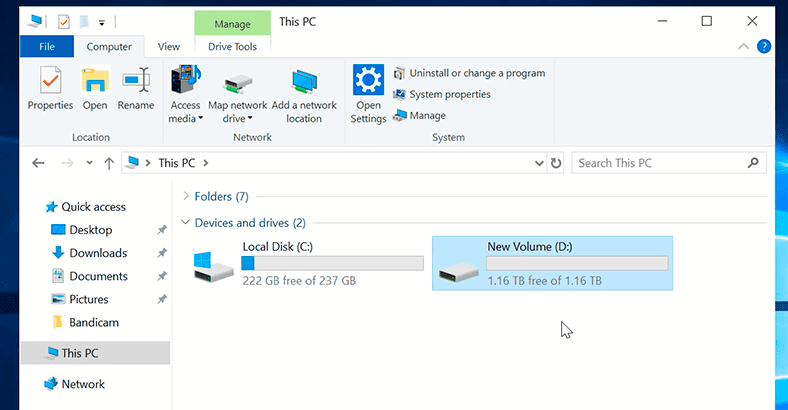
Task: Click the Open Settings gear icon
Action: (368, 80)
